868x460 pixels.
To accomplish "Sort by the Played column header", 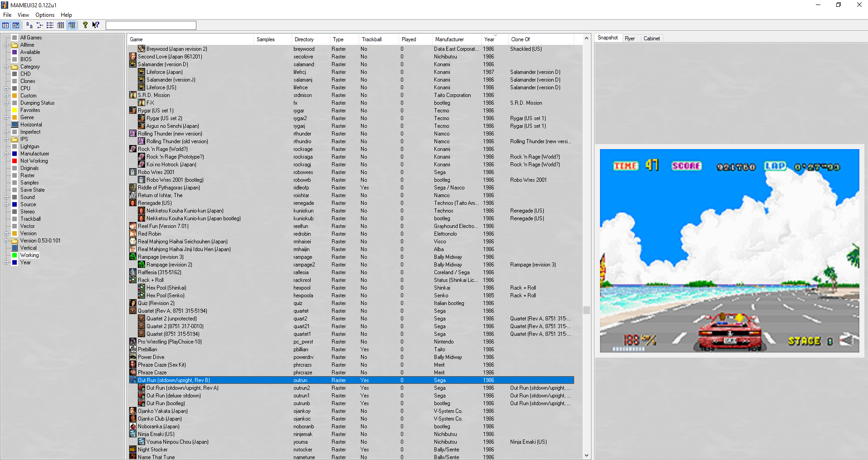I will (415, 39).
